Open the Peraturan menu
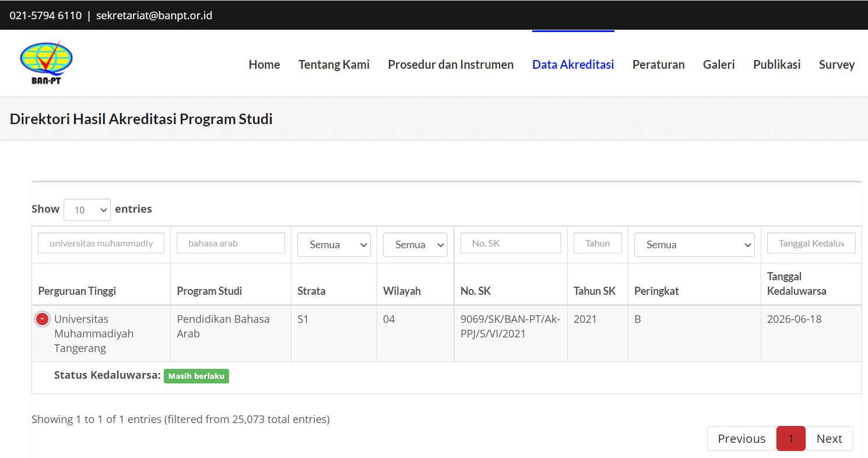Viewport: 868px width, 458px height. (x=658, y=65)
